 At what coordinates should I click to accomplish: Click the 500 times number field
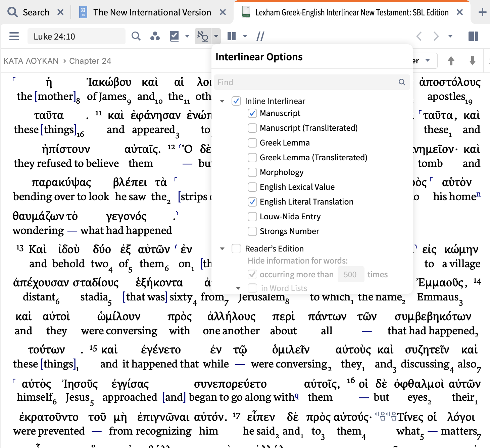coord(351,275)
